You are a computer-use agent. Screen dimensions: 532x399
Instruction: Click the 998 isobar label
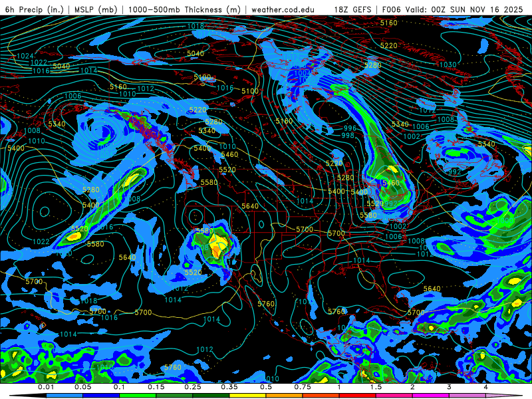pyautogui.click(x=347, y=136)
